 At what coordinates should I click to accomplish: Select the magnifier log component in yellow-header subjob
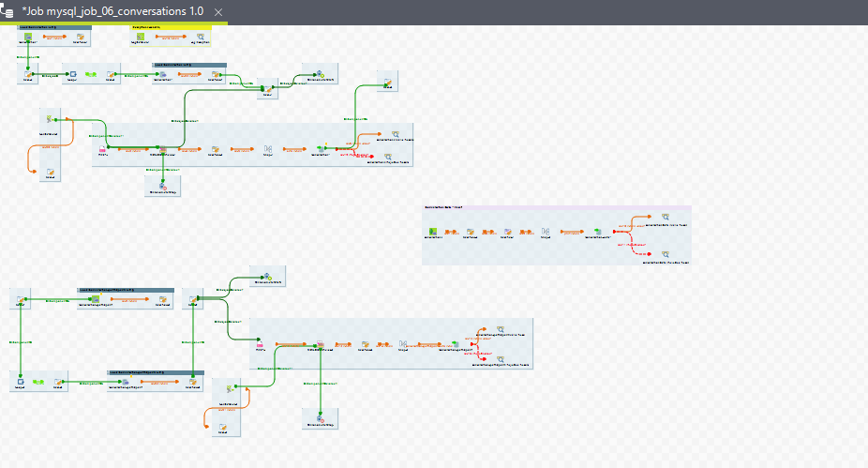[x=200, y=37]
